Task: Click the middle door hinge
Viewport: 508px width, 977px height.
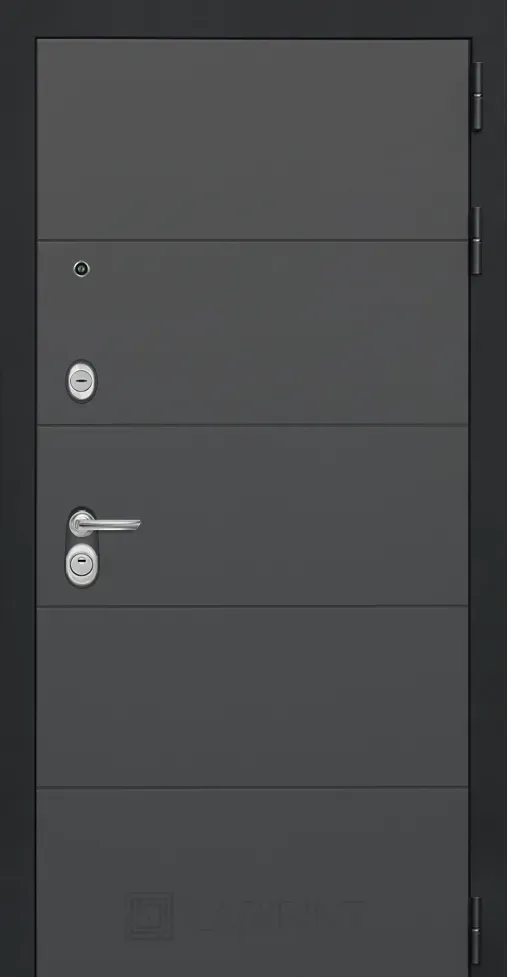Action: [x=477, y=240]
